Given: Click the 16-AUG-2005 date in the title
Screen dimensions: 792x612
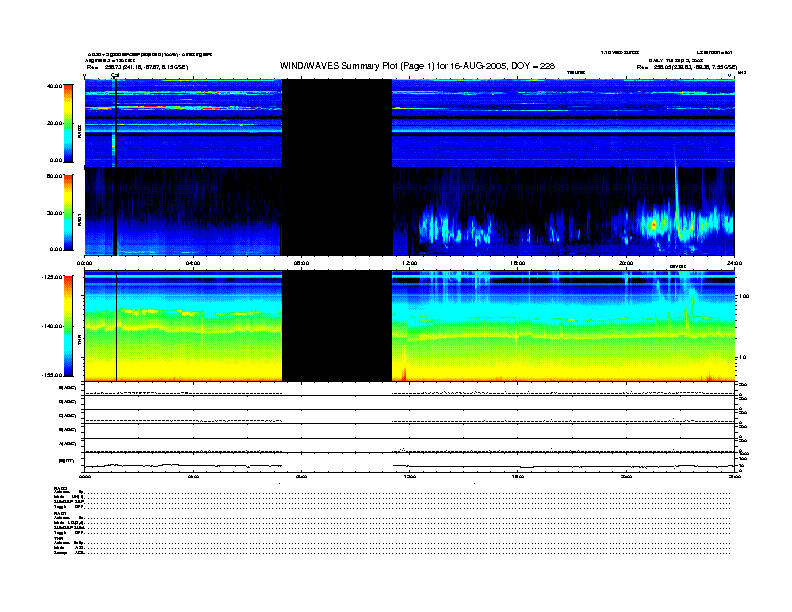Looking at the screenshot, I should (477, 66).
